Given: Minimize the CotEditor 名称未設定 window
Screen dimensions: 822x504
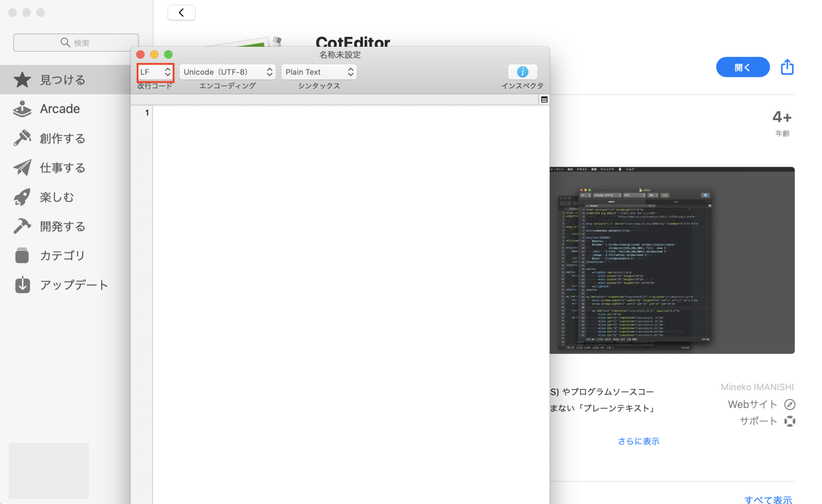Looking at the screenshot, I should [x=155, y=54].
